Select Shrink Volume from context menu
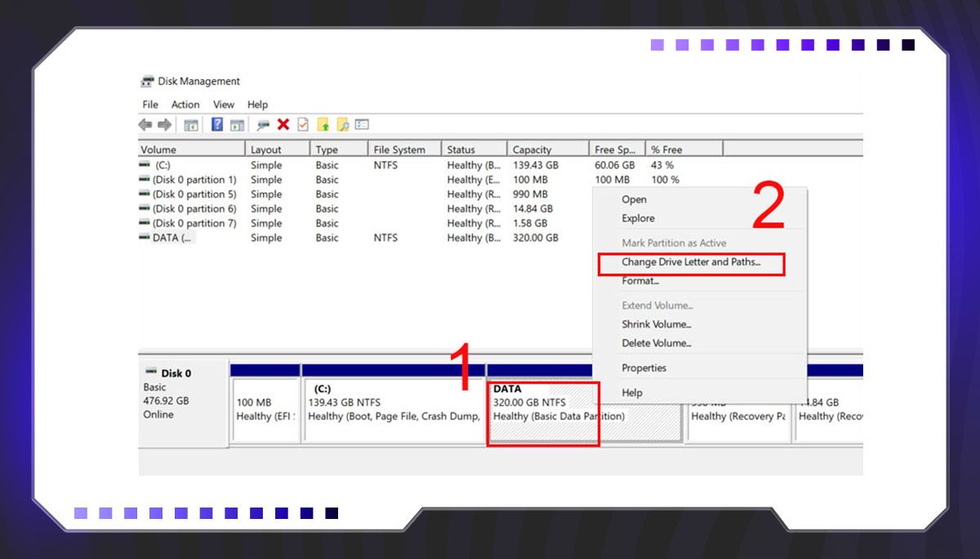Image resolution: width=980 pixels, height=559 pixels. 657,324
